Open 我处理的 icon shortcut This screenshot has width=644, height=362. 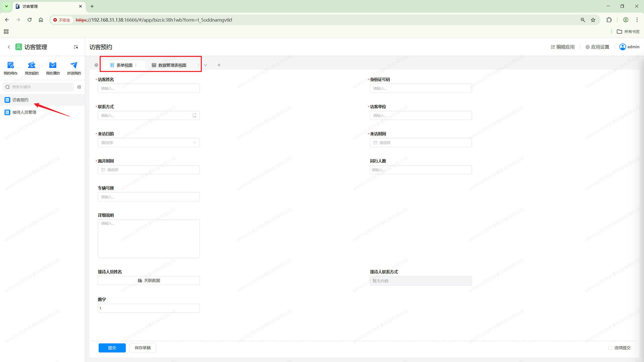click(x=53, y=65)
